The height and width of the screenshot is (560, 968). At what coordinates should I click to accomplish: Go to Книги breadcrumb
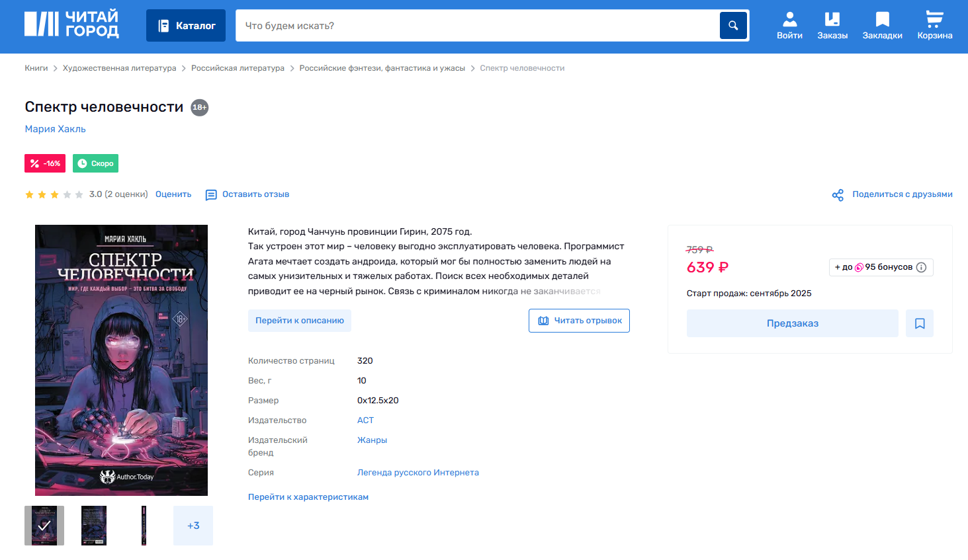[x=36, y=68]
